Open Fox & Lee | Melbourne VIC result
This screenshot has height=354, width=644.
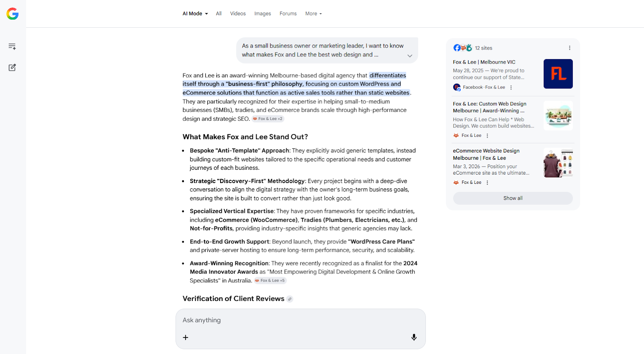484,62
